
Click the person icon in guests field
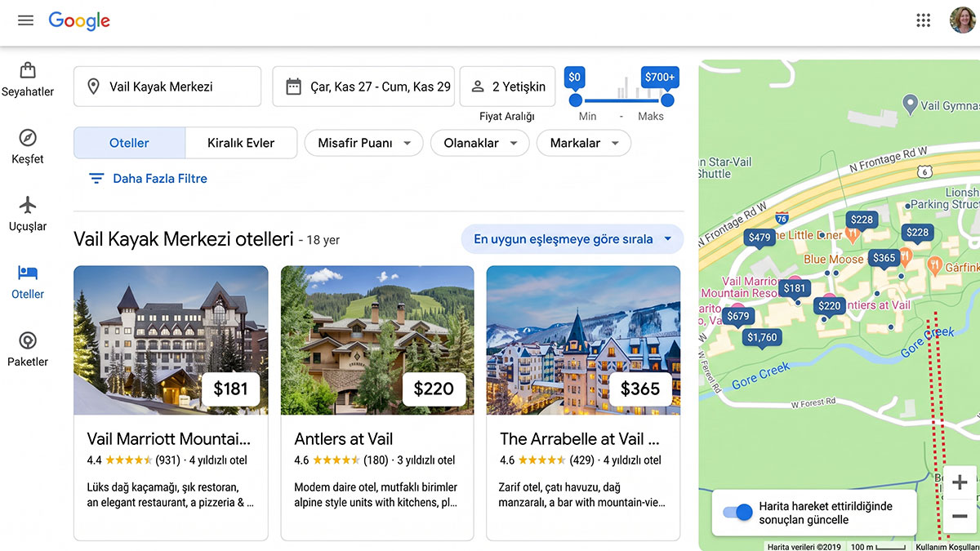pos(478,87)
